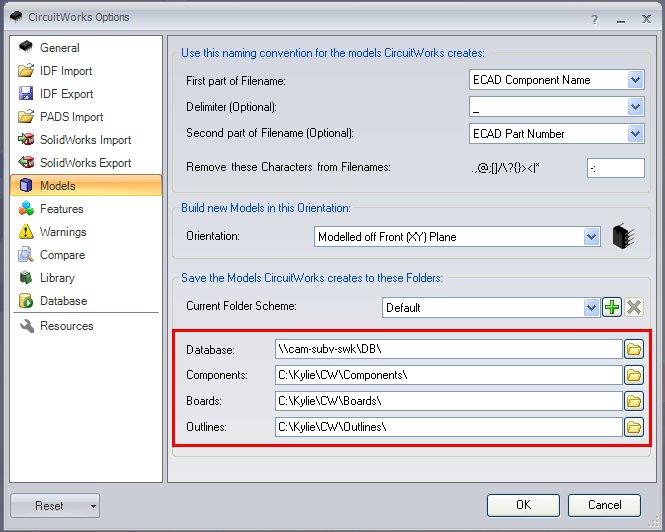Open the Reset button dropdown arrow
This screenshot has height=532, width=665.
pyautogui.click(x=93, y=506)
